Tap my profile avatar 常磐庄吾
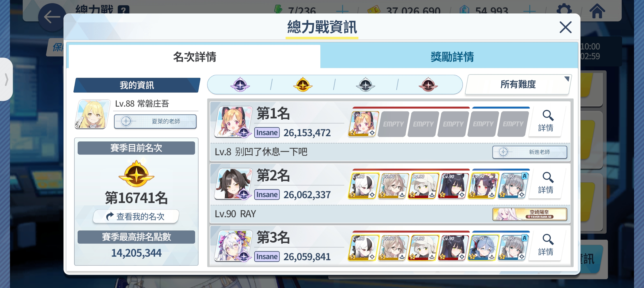This screenshot has height=288, width=644. 92,114
